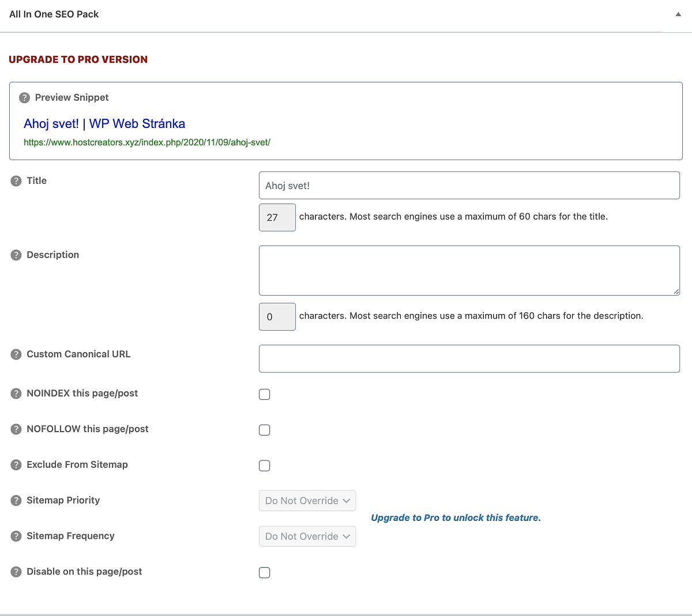Image resolution: width=692 pixels, height=616 pixels.
Task: Show help for NOINDEX this page/post
Action: pyautogui.click(x=16, y=394)
